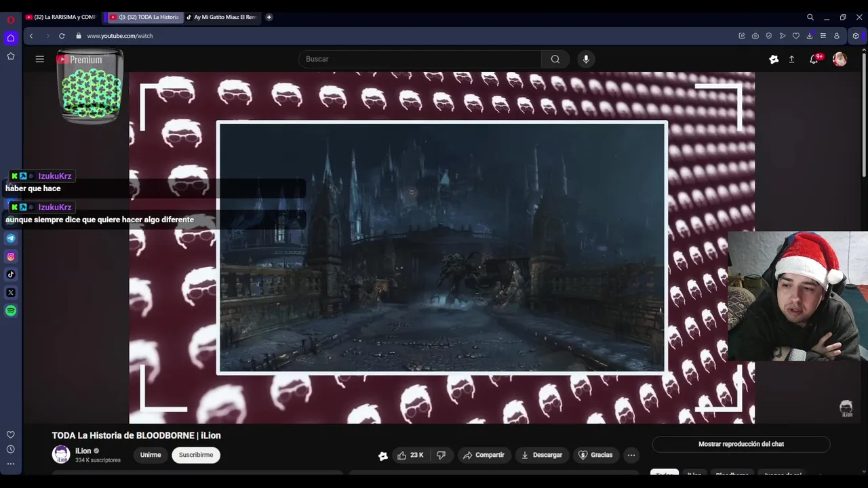Click the badge icon left of likes
This screenshot has width=868, height=488.
pos(383,455)
